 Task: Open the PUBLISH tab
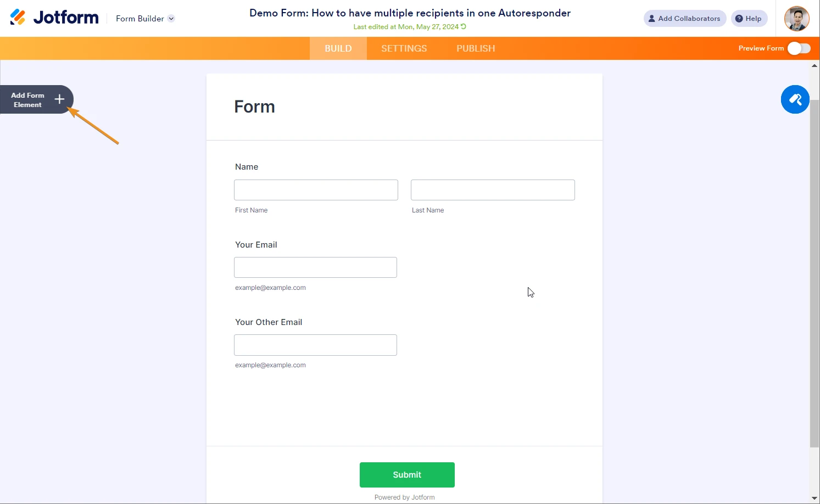coord(475,48)
